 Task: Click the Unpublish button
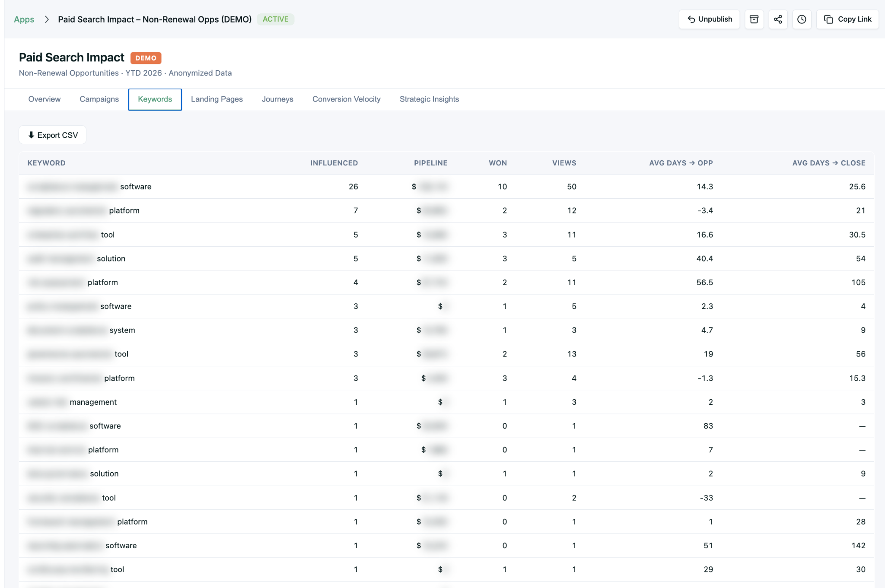pyautogui.click(x=709, y=19)
